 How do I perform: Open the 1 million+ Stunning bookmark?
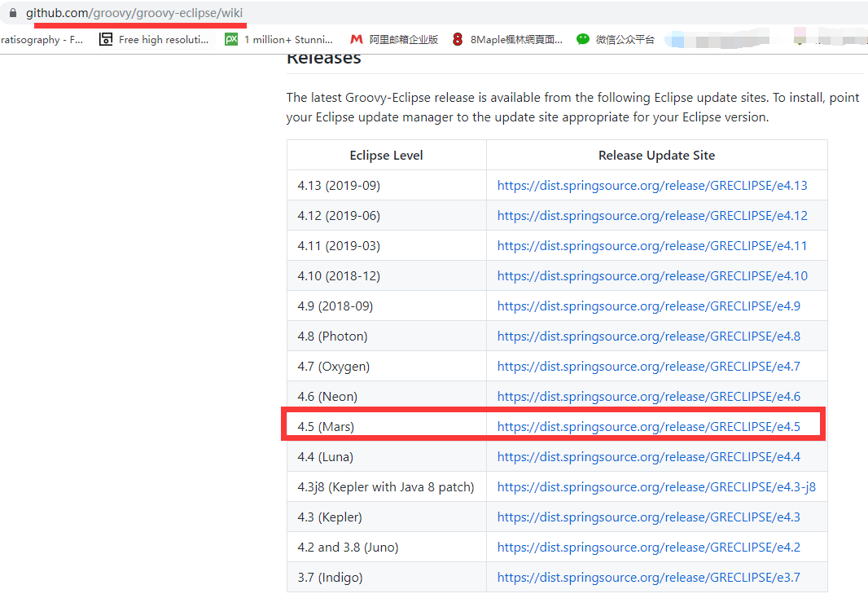pos(279,39)
